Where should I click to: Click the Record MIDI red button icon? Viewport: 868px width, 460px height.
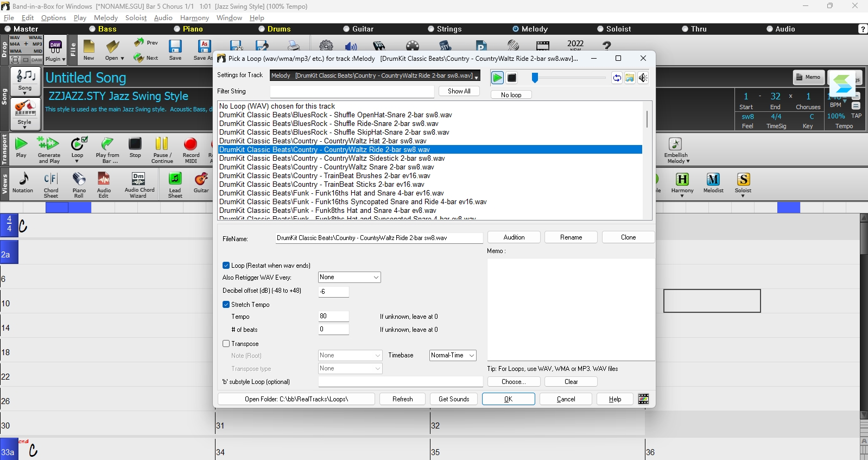click(x=191, y=144)
